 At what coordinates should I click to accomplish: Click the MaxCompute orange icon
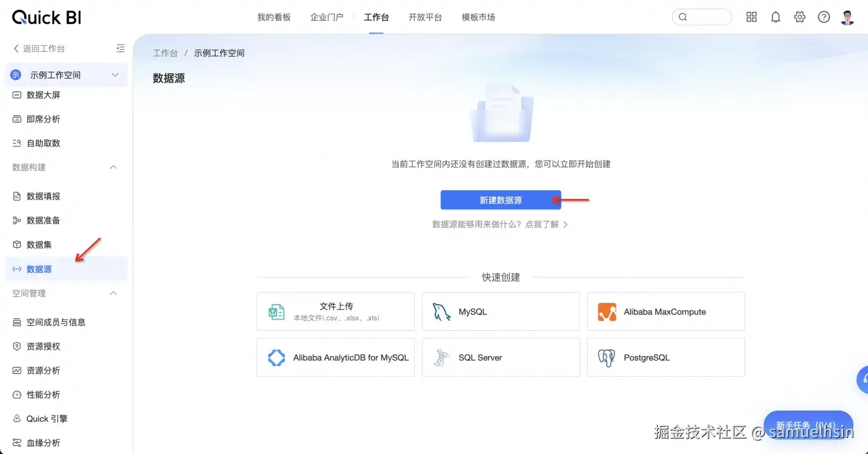coord(607,312)
